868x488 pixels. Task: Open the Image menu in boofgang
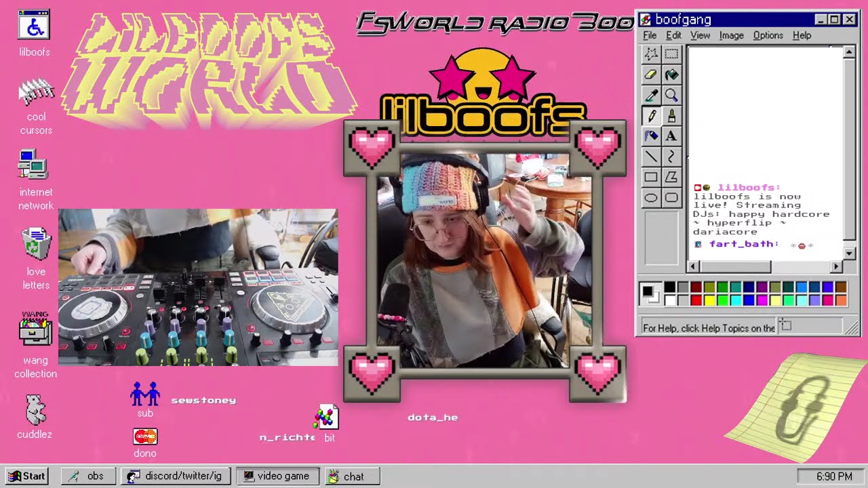click(731, 35)
